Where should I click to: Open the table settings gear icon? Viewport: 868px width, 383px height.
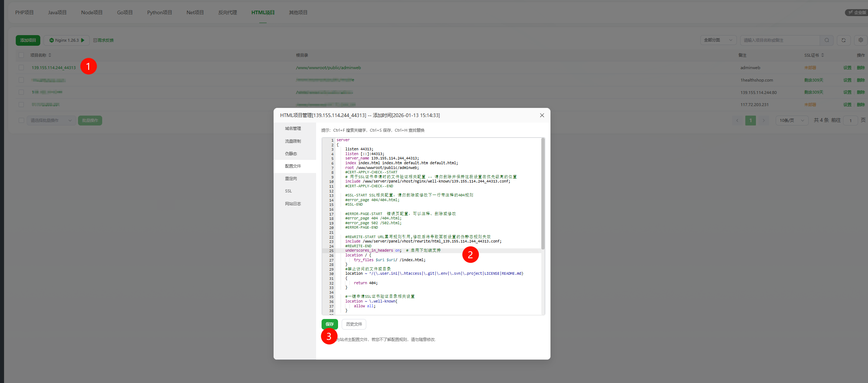pyautogui.click(x=861, y=40)
